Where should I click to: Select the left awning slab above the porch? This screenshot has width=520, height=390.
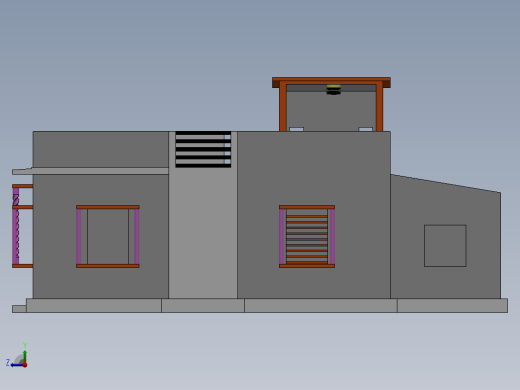(90, 171)
